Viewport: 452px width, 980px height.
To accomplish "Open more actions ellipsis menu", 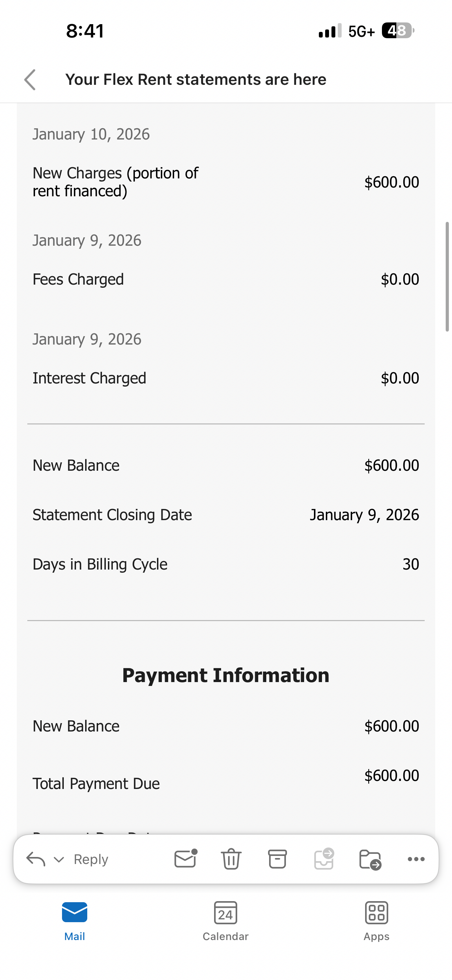I will click(x=416, y=859).
